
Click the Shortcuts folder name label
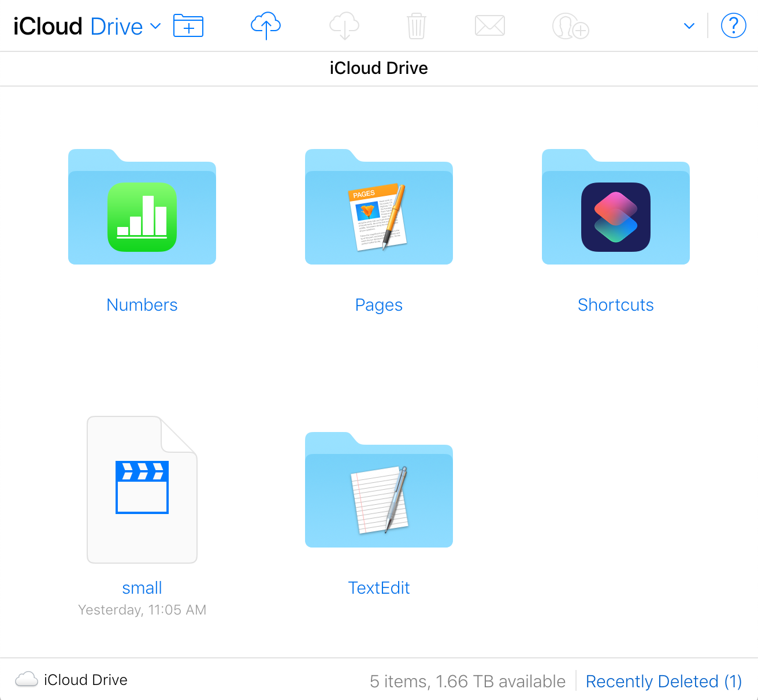pyautogui.click(x=616, y=305)
